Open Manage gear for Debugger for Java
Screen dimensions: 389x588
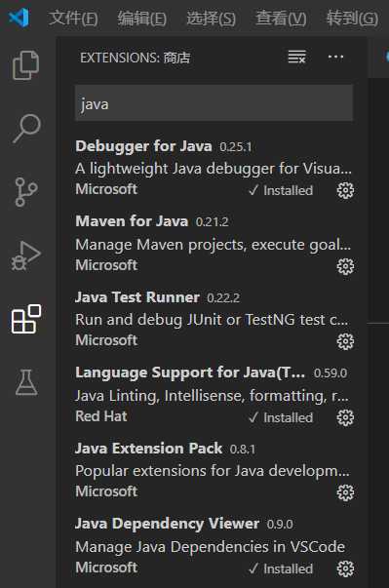345,190
